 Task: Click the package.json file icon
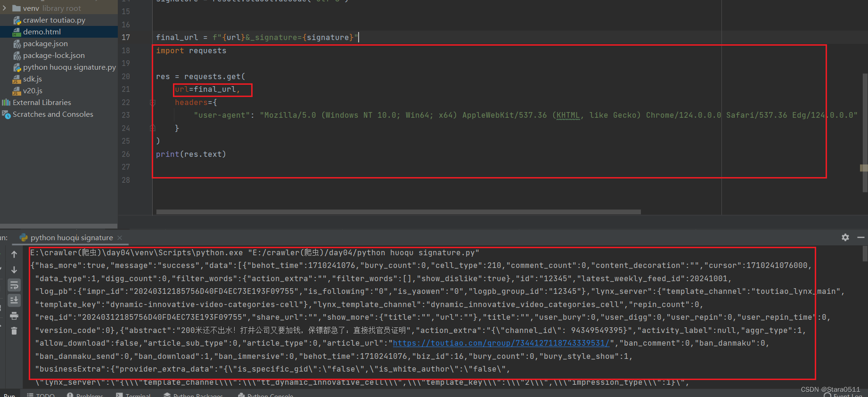coord(17,44)
